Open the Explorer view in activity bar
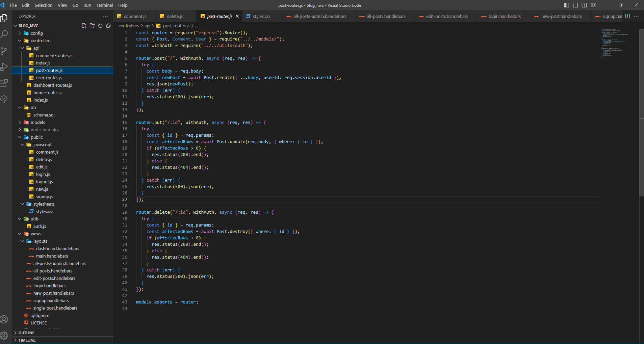644x344 pixels. pos(4,18)
